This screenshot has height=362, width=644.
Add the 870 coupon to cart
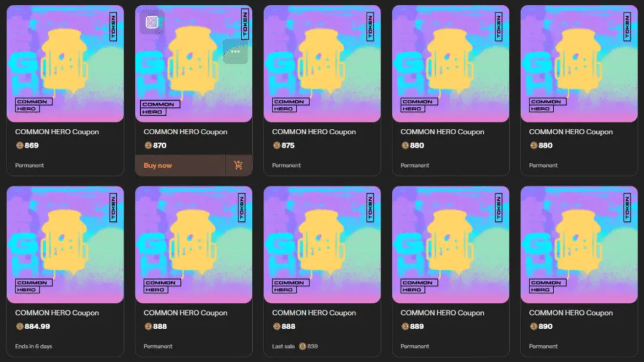(x=238, y=166)
